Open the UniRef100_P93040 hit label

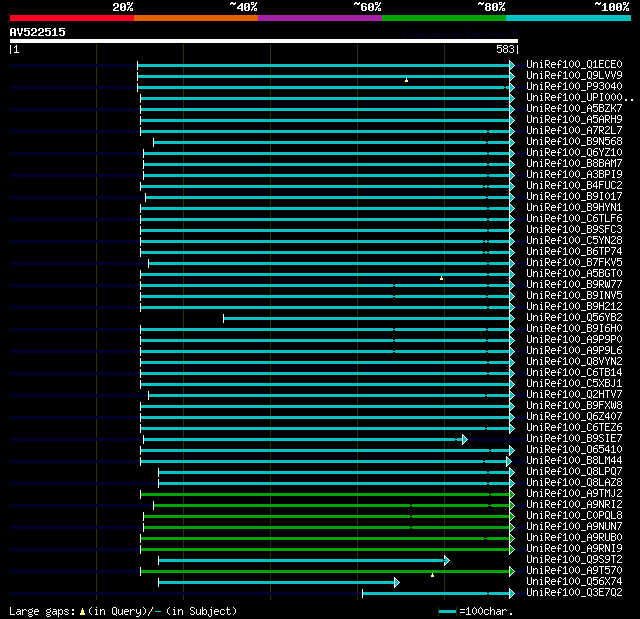pyautogui.click(x=574, y=87)
